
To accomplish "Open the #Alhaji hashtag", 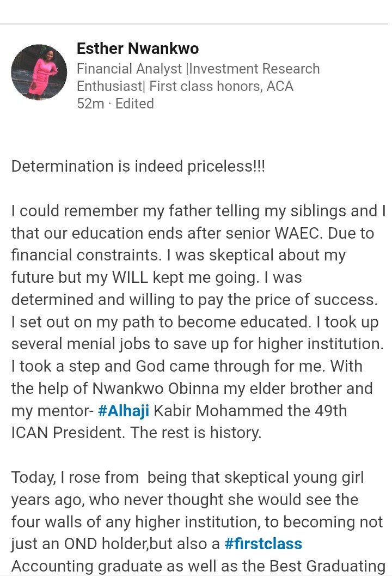I will click(x=124, y=411).
